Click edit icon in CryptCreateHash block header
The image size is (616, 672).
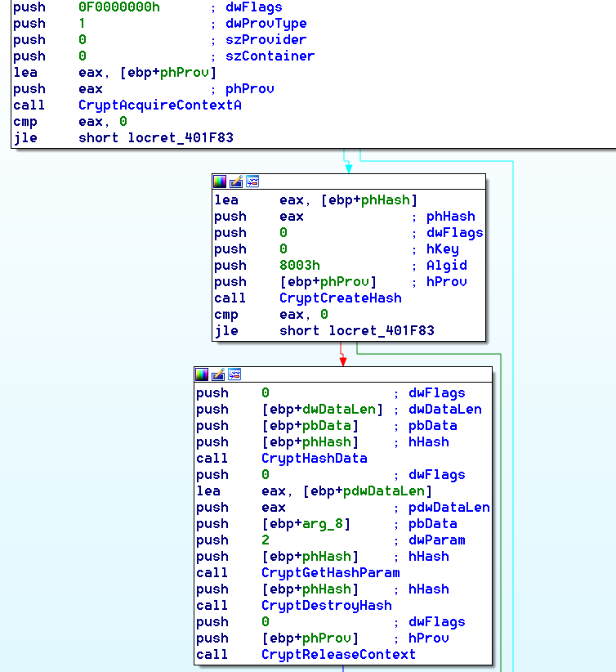pyautogui.click(x=236, y=181)
